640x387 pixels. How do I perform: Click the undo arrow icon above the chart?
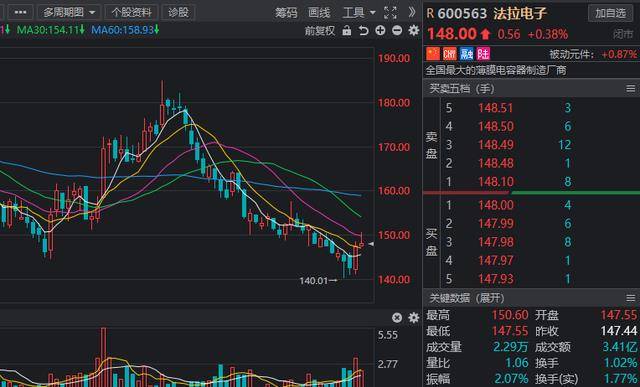click(x=363, y=31)
